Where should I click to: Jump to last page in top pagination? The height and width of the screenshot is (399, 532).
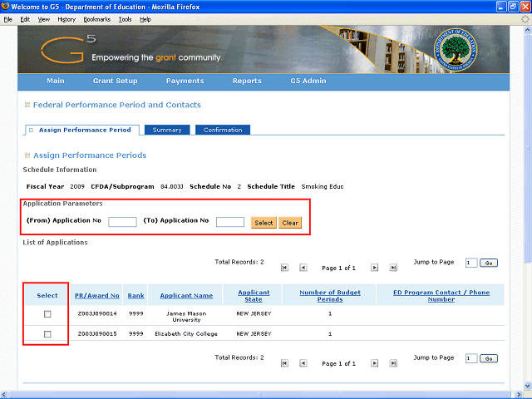392,268
